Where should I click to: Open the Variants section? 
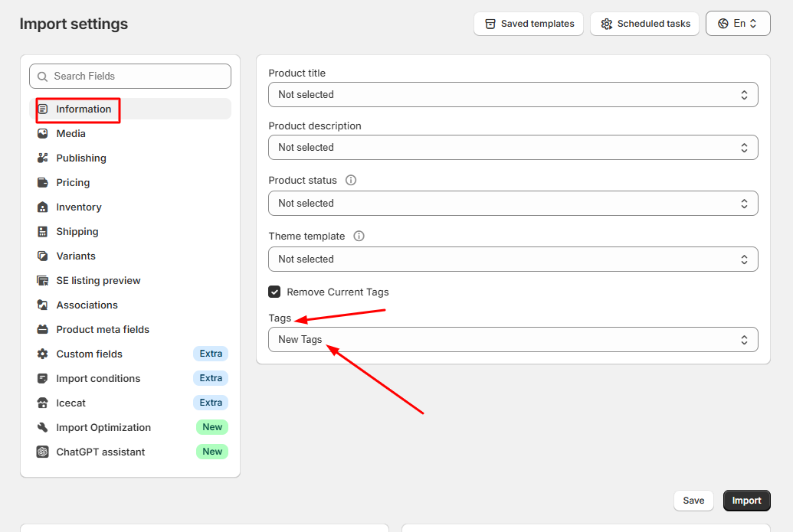pyautogui.click(x=130, y=256)
